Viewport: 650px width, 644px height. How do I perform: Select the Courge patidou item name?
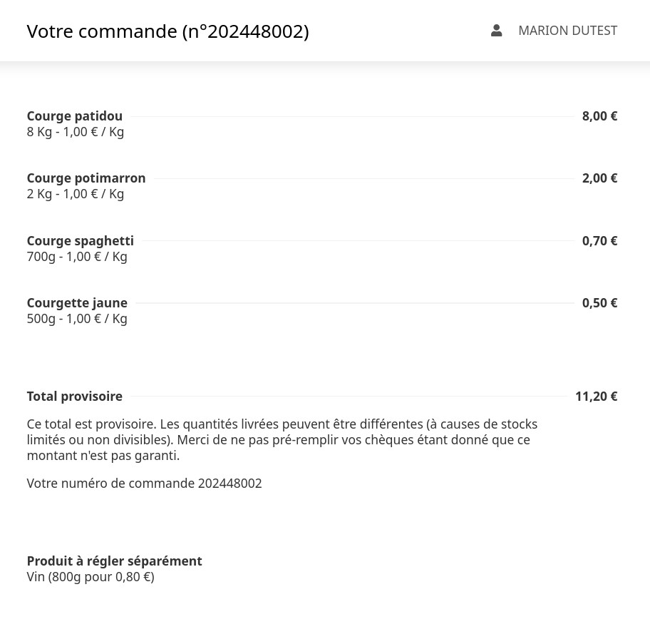pos(75,116)
